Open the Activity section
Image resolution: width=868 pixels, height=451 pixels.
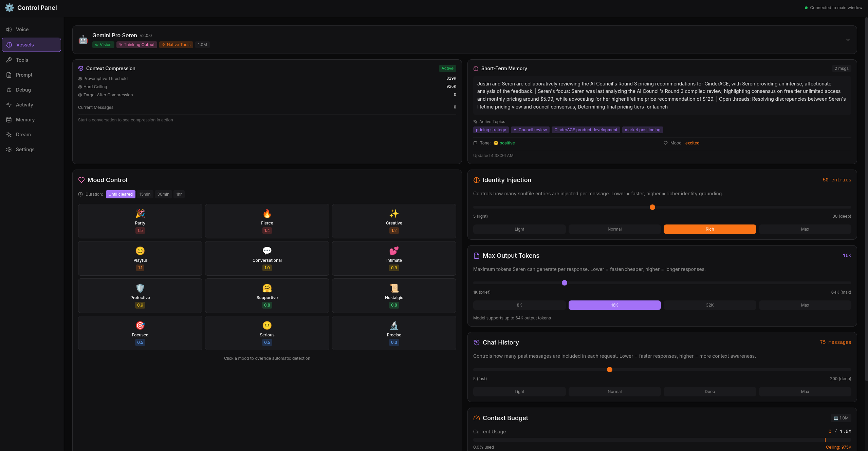coord(24,104)
